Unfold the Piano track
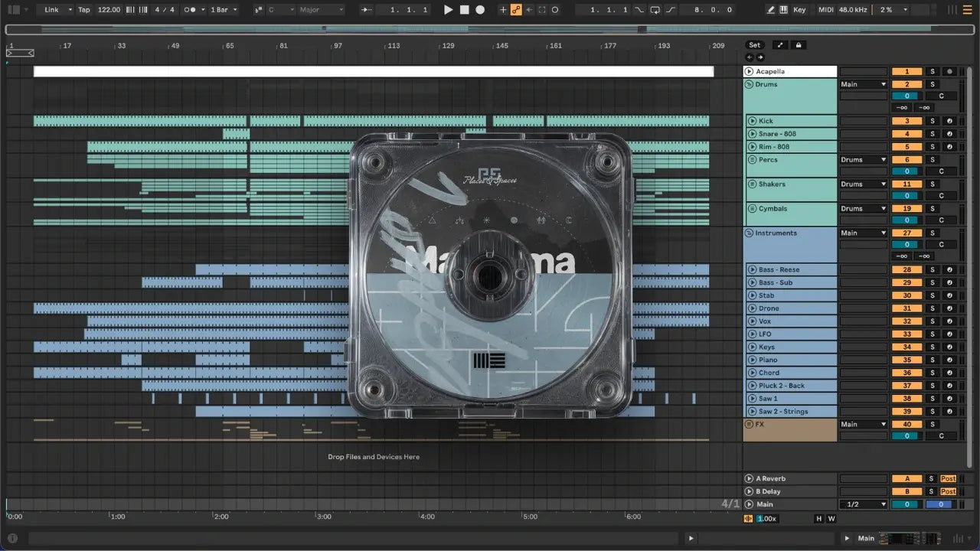 (x=753, y=360)
